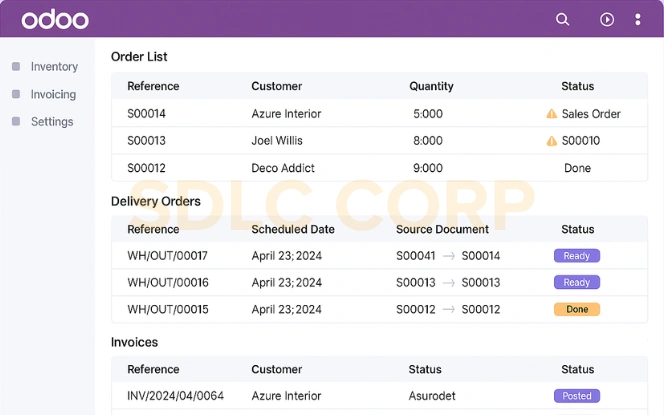Click the Sales Order status text
The width and height of the screenshot is (664, 415).
click(x=591, y=113)
